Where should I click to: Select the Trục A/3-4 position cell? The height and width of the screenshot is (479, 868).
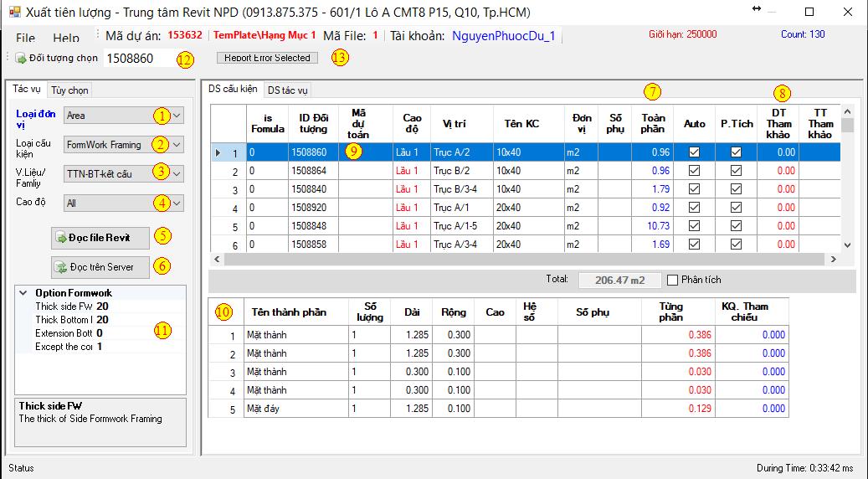[462, 245]
